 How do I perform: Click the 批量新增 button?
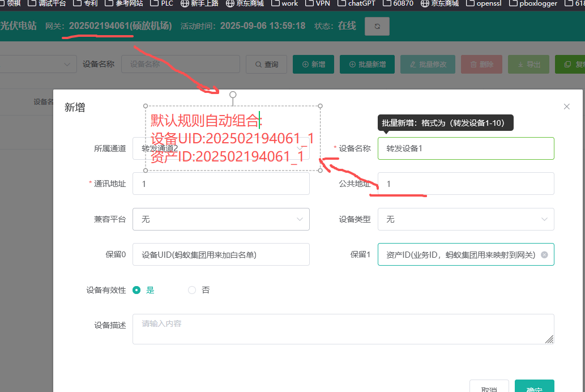pyautogui.click(x=367, y=65)
